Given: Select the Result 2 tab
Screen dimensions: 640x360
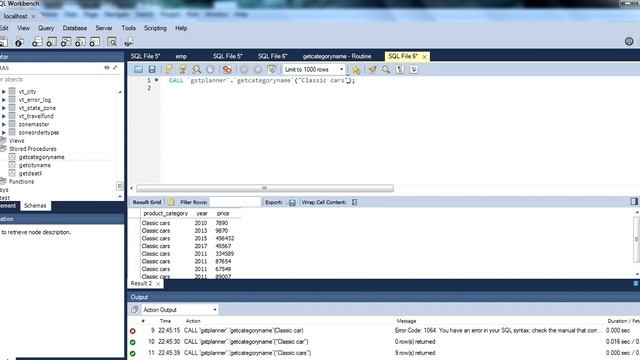Looking at the screenshot, I should click(141, 283).
